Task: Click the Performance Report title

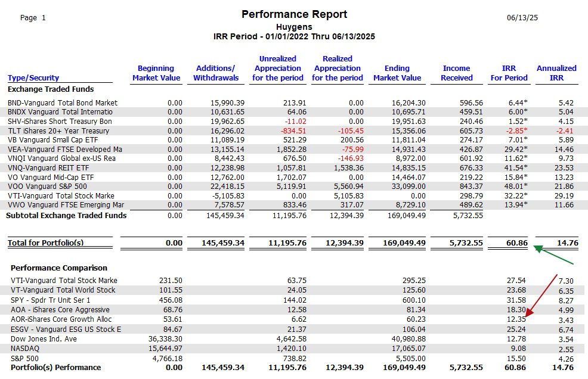Action: [x=295, y=14]
